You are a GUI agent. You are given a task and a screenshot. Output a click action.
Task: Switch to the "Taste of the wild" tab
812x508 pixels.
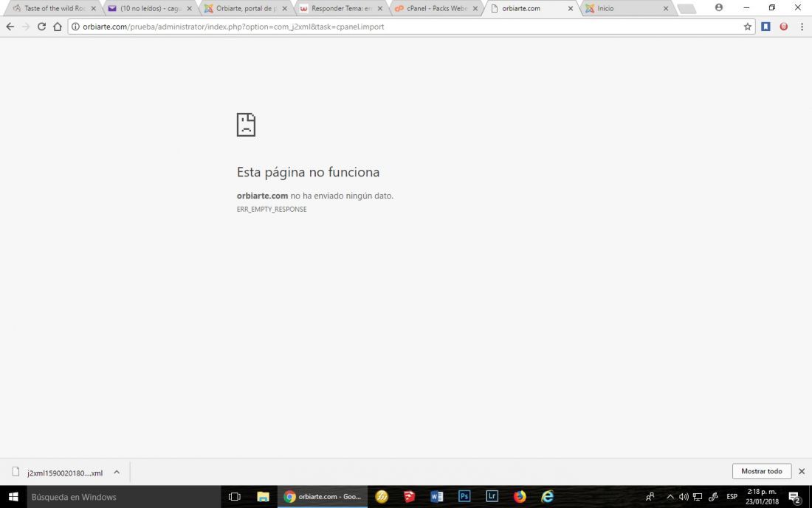pyautogui.click(x=55, y=8)
